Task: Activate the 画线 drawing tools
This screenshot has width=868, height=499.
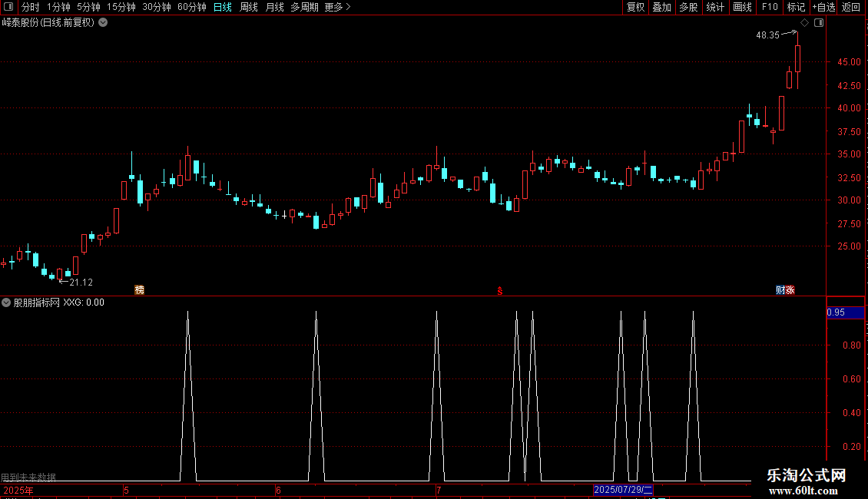Action: (742, 7)
